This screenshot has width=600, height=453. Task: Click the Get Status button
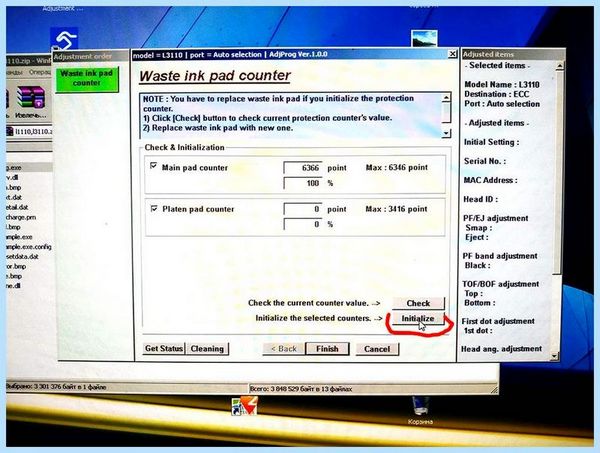164,349
